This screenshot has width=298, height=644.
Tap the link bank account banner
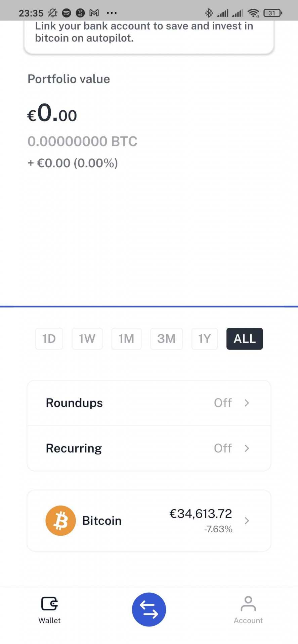coord(149,34)
